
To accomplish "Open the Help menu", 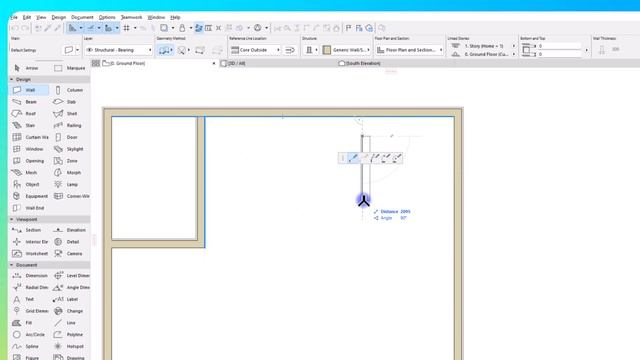I will 175,18.
